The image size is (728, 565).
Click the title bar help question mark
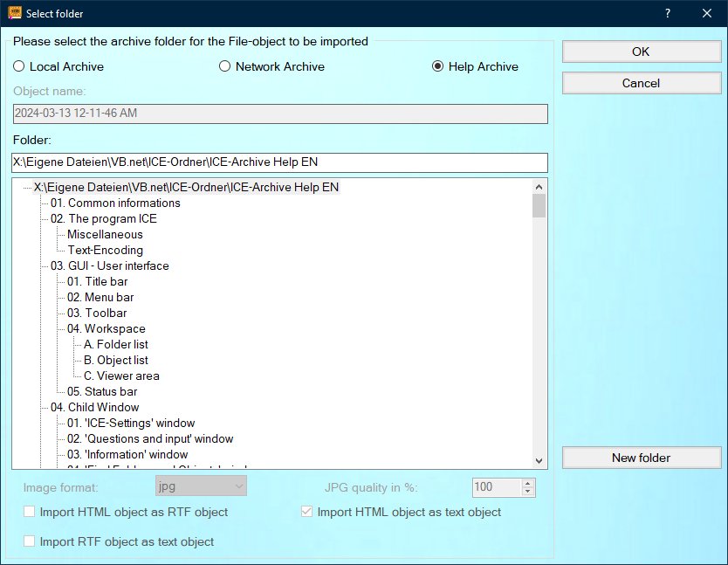(x=667, y=13)
